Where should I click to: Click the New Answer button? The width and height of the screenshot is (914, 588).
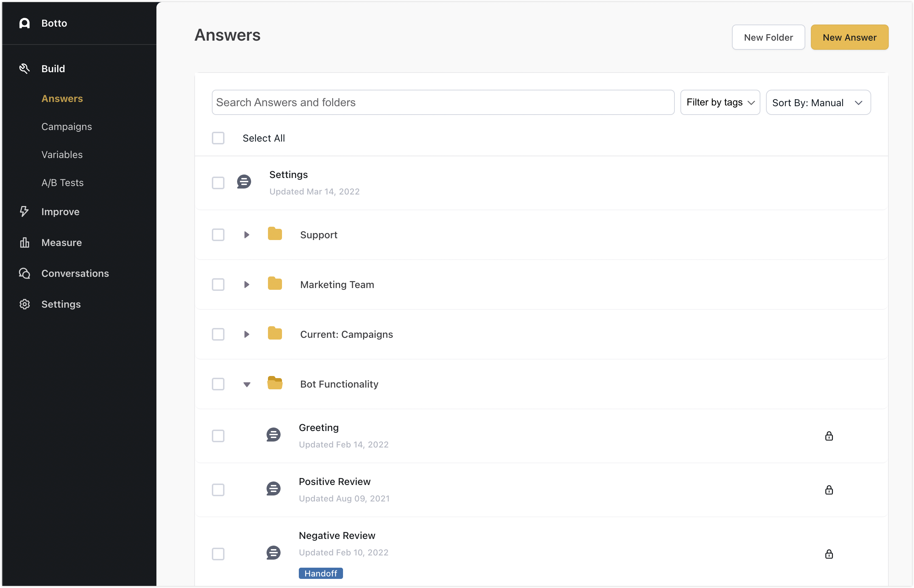(849, 37)
